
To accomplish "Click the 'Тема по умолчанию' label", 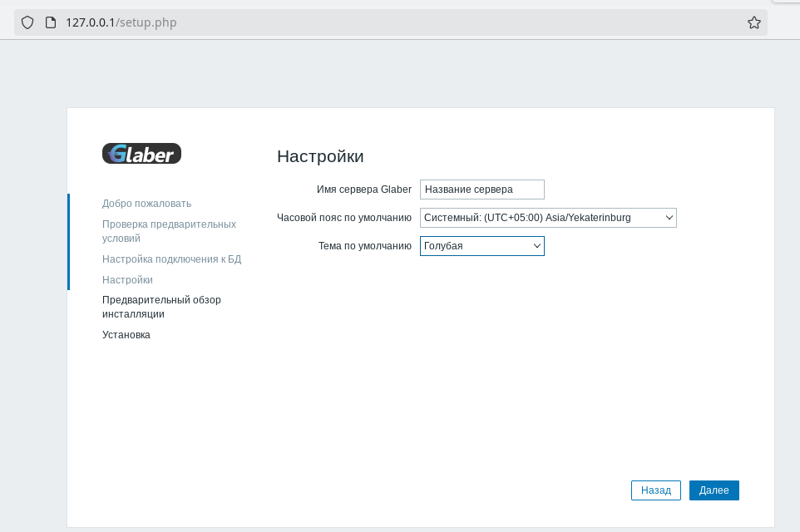I will (x=364, y=246).
